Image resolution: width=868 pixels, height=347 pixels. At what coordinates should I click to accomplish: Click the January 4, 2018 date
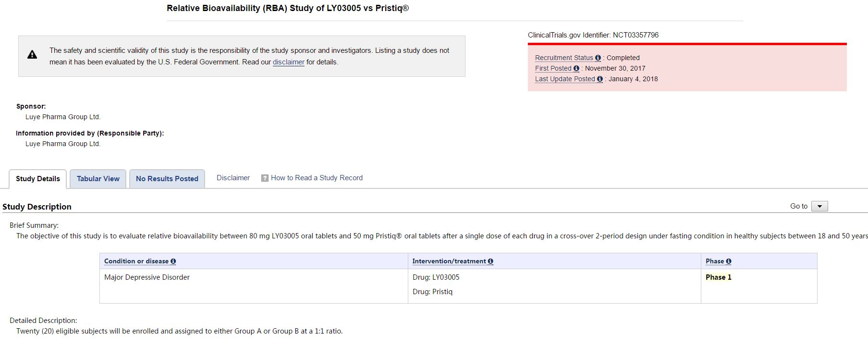pos(633,79)
